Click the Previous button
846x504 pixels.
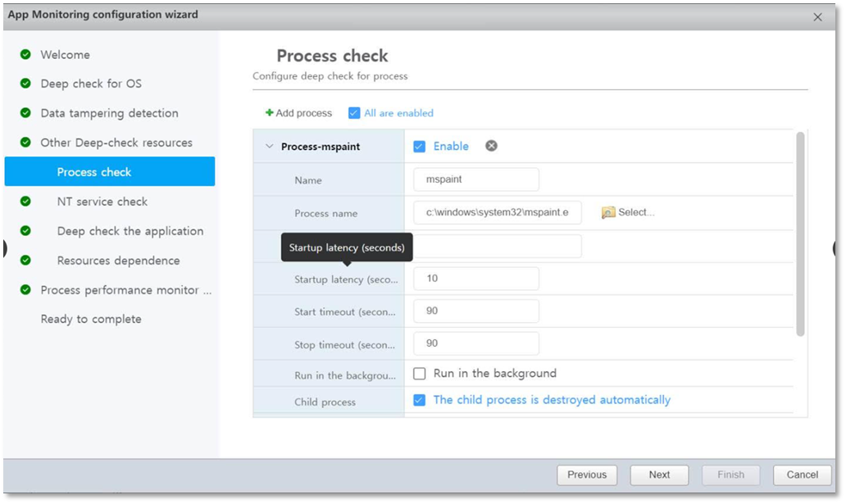587,474
